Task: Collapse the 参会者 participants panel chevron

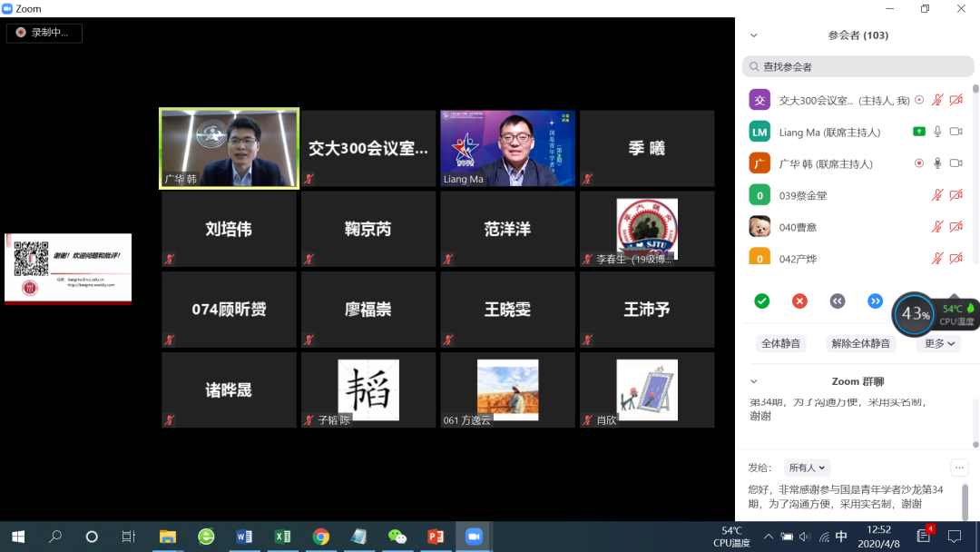Action: pos(753,35)
